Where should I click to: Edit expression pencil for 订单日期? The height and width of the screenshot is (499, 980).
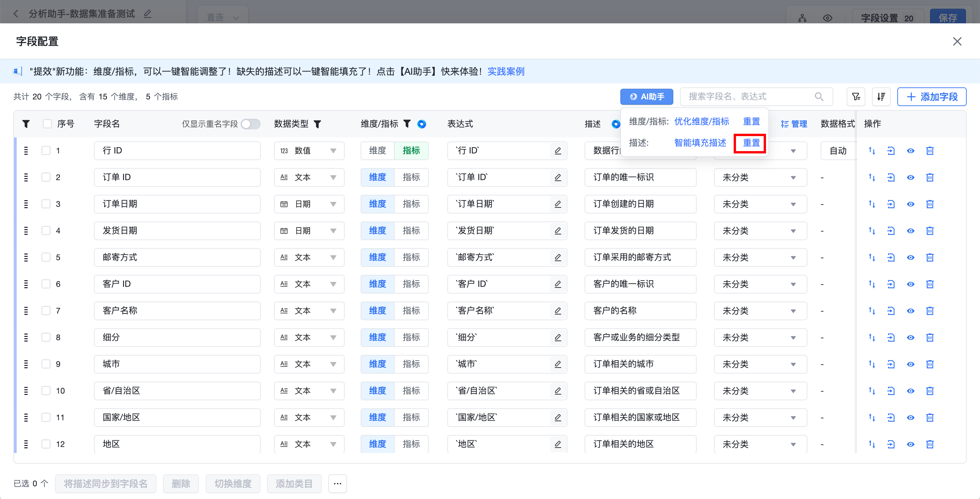pos(558,204)
